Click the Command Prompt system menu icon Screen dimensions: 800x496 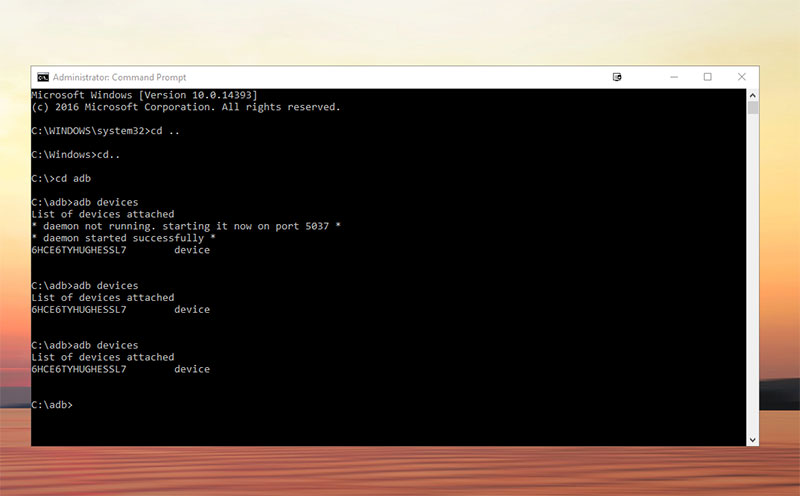point(43,77)
